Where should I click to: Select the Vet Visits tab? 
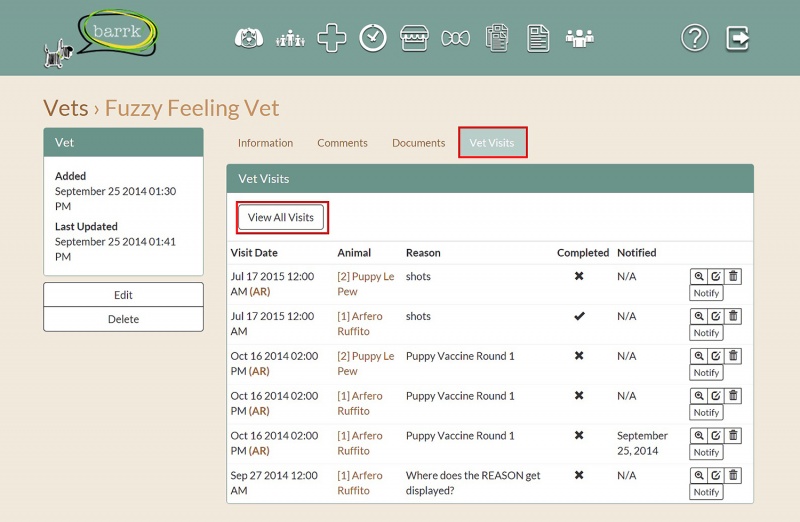(492, 143)
